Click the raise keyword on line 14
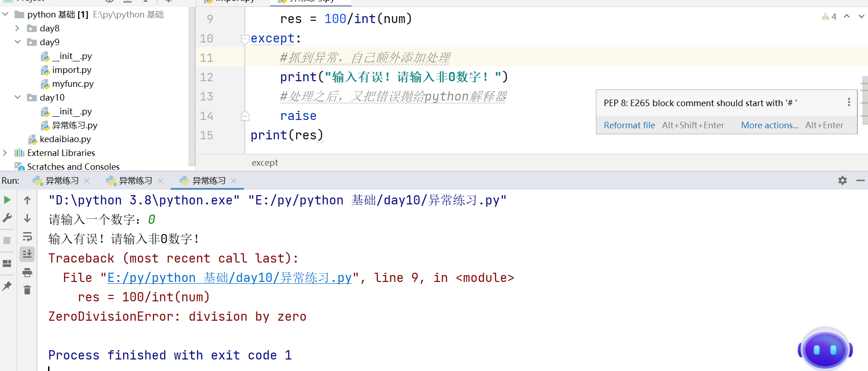 [298, 116]
